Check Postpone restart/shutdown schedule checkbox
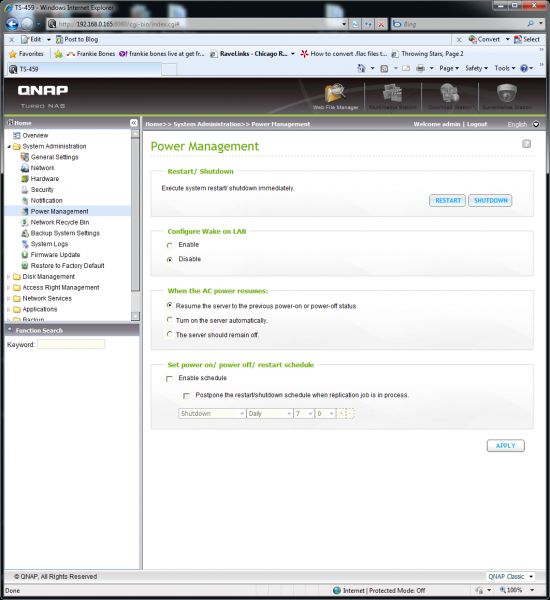 point(186,396)
